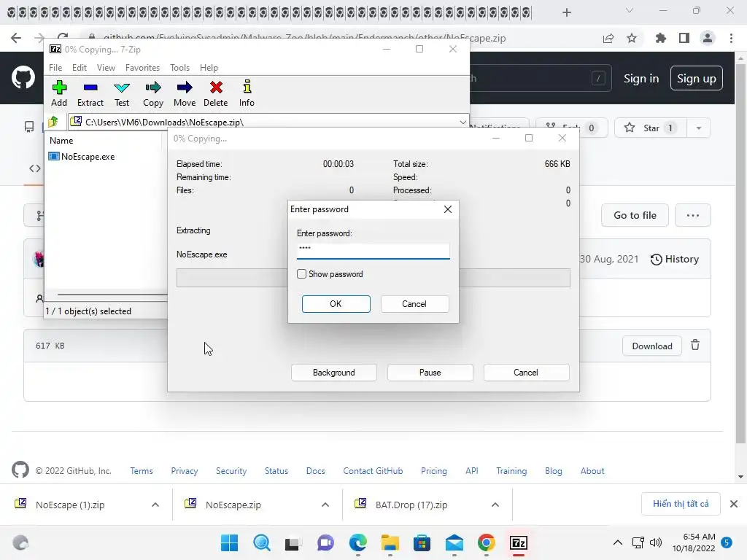The width and height of the screenshot is (747, 560).
Task: Click the trash delete-file icon on GitHub
Action: tap(695, 345)
